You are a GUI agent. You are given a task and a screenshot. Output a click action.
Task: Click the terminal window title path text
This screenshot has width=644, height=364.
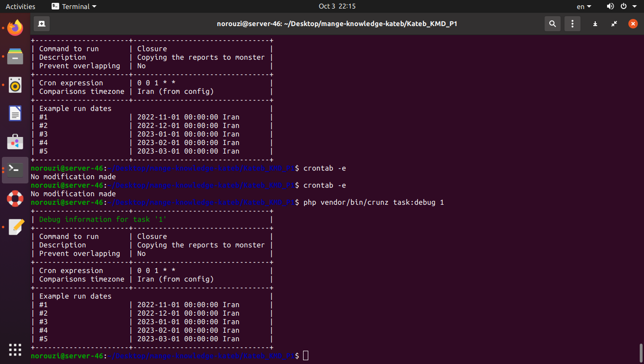pyautogui.click(x=337, y=24)
